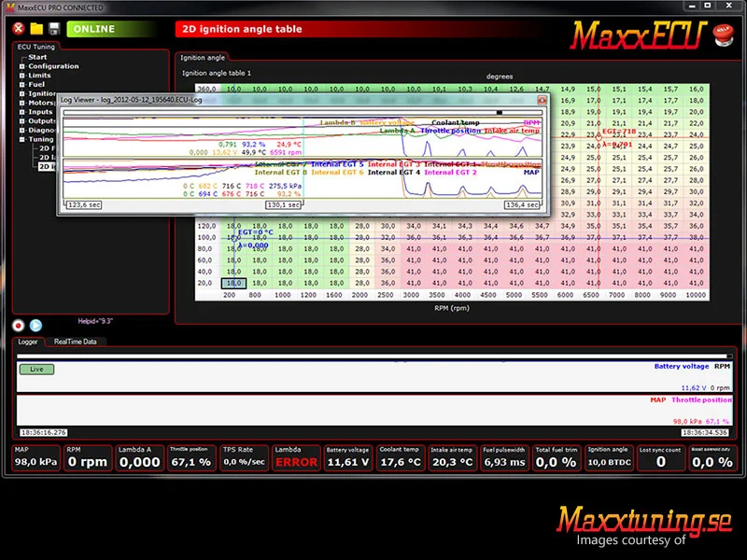Save using the floppy disk icon
The image size is (747, 560).
[x=54, y=29]
